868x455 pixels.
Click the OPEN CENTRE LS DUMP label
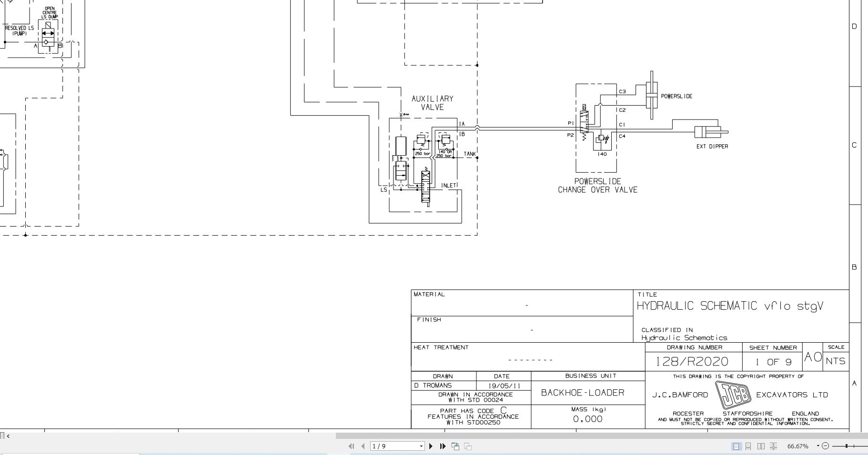tap(50, 13)
